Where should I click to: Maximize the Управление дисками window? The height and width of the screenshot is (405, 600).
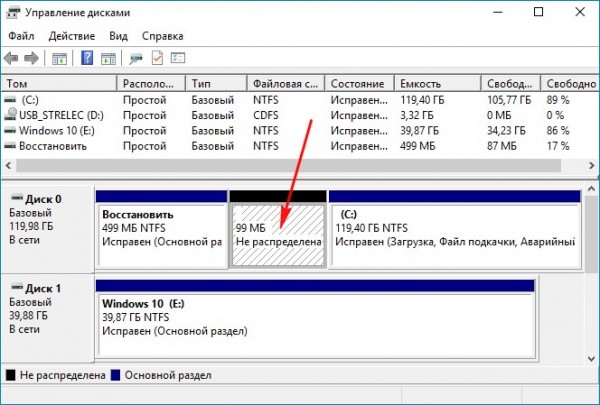(538, 12)
